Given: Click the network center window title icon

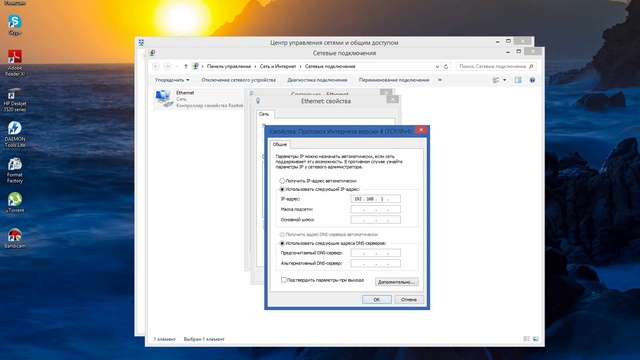Looking at the screenshot, I should pyautogui.click(x=141, y=42).
